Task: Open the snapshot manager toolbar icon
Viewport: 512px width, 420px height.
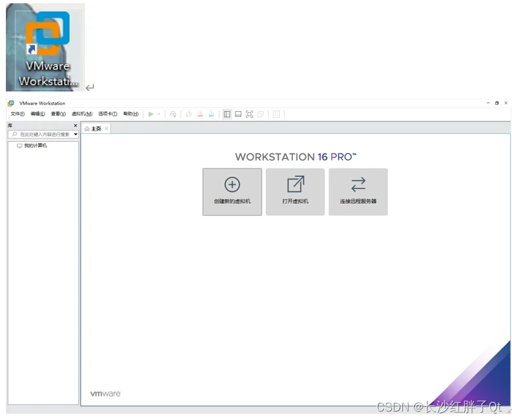Action: tap(211, 114)
